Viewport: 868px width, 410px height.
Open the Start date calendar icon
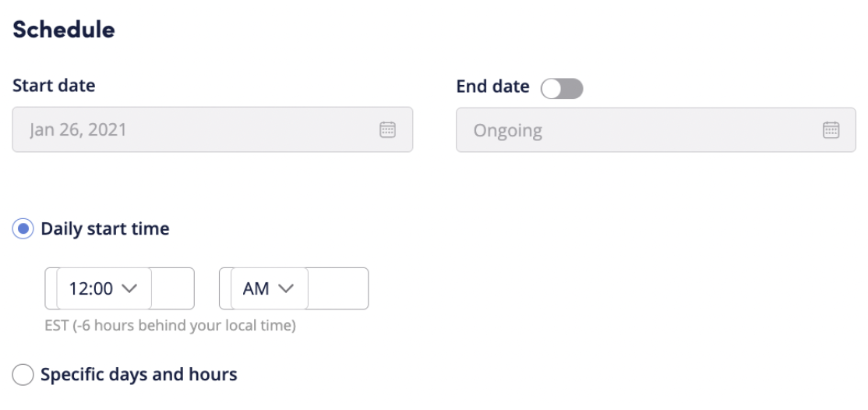(387, 130)
